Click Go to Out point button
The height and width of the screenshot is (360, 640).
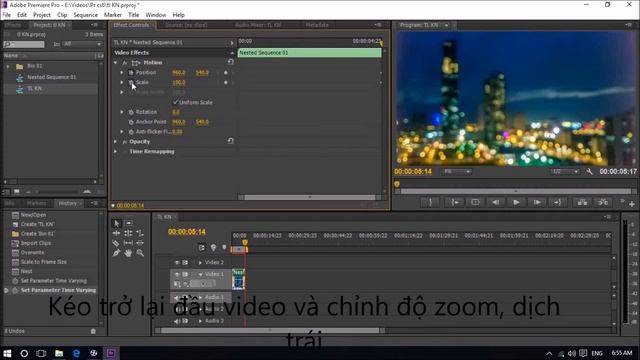(x=558, y=202)
